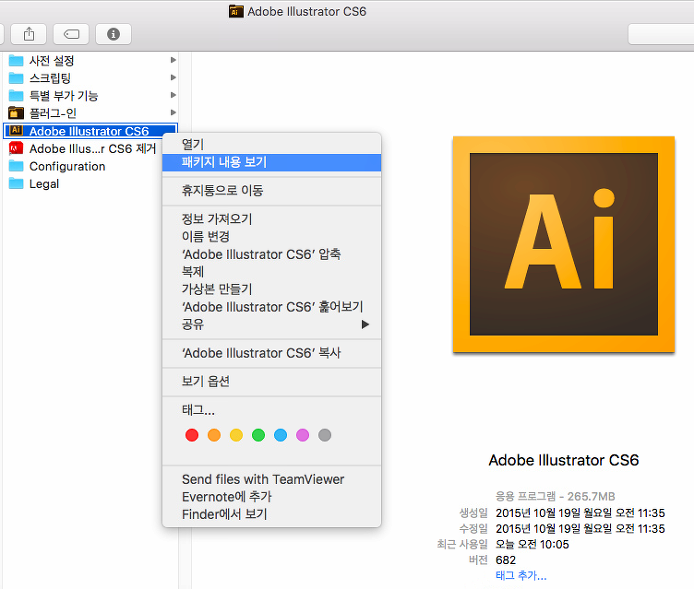Click the Edit Tags toolbar icon
Image resolution: width=694 pixels, height=589 pixels.
[x=71, y=34]
